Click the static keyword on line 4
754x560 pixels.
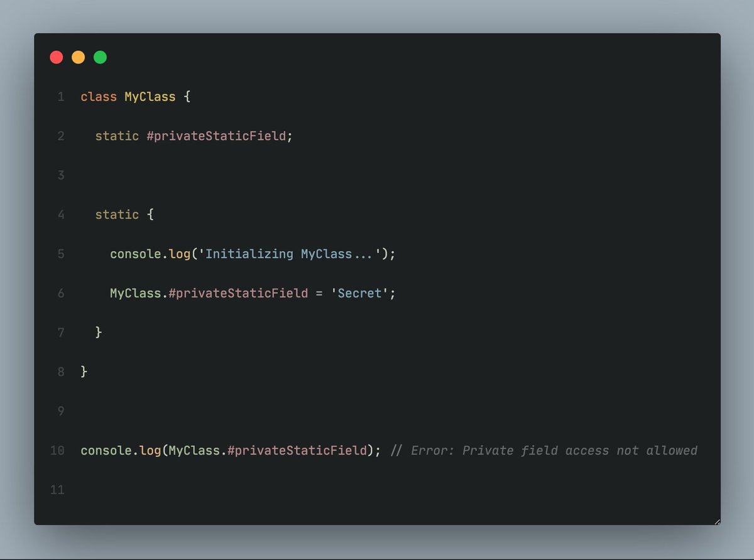pos(117,214)
